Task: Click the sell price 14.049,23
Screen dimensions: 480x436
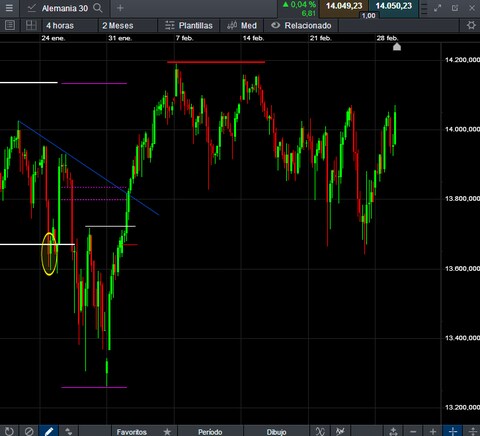Action: click(x=344, y=6)
